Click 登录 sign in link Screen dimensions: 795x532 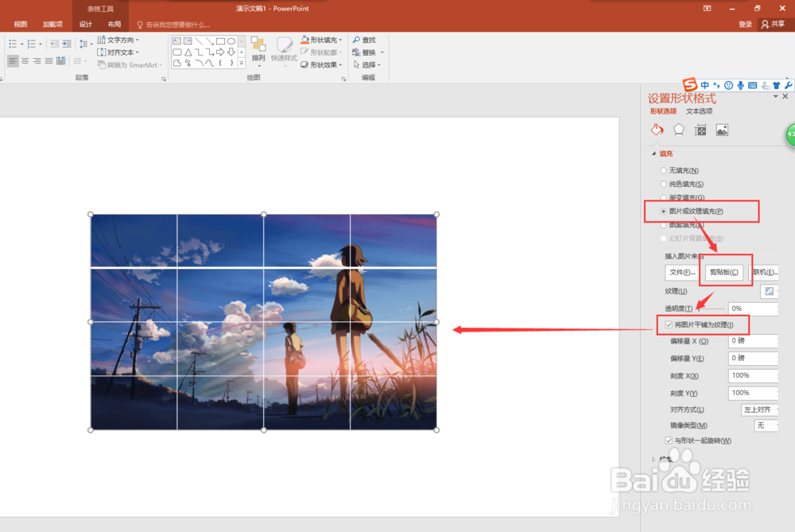pyautogui.click(x=745, y=24)
